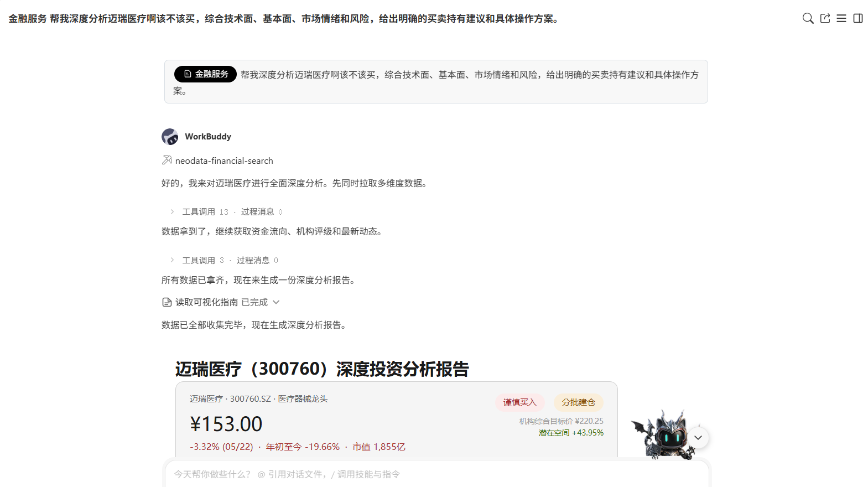Click the 迈瑞医疗（300760）深度投资分析报告 heading
The image size is (868, 487).
click(322, 369)
